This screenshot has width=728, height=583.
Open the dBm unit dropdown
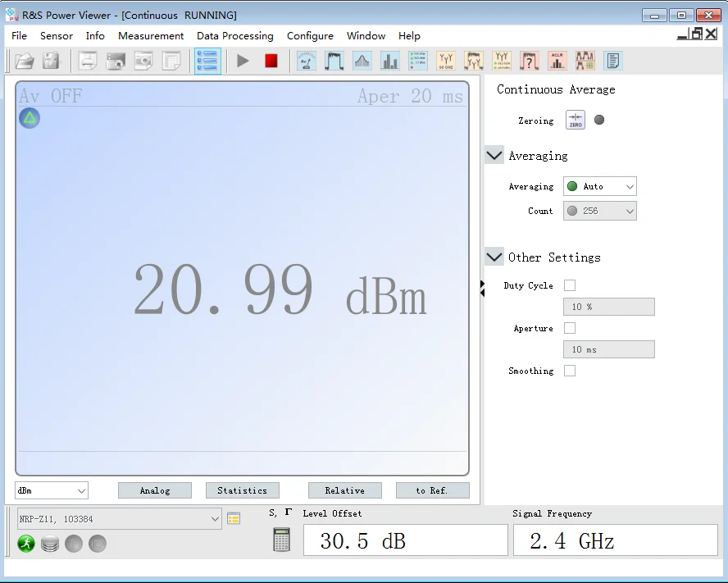coord(52,490)
